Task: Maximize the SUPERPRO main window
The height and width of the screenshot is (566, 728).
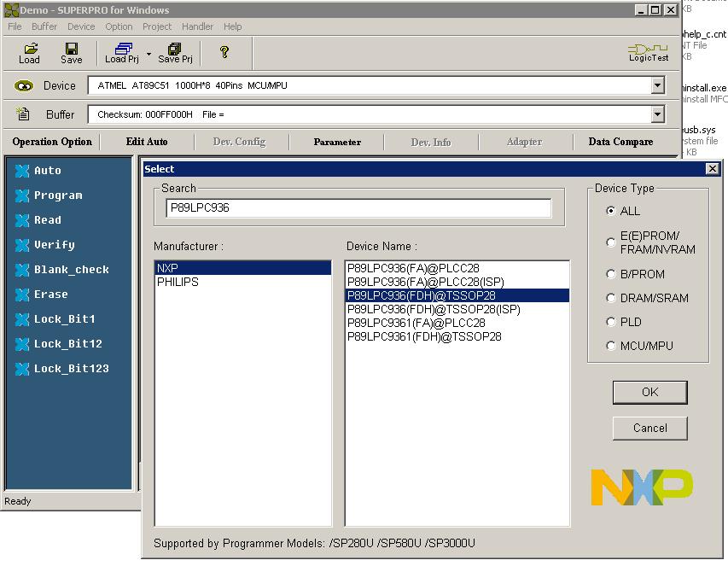Action: pos(655,9)
